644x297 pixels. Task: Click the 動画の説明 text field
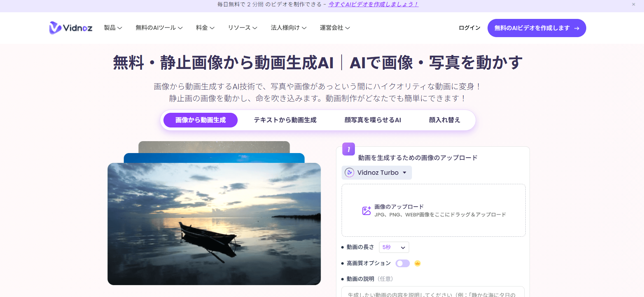pyautogui.click(x=433, y=292)
